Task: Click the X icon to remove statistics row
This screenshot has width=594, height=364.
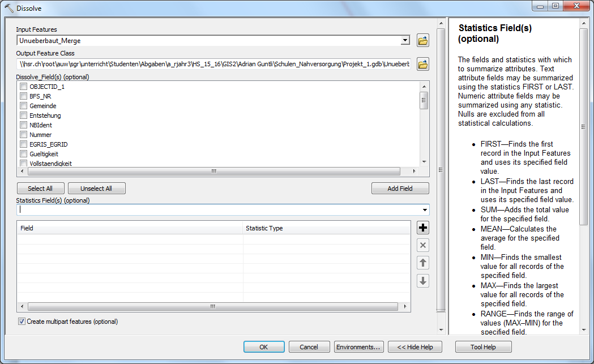Action: pyautogui.click(x=422, y=245)
